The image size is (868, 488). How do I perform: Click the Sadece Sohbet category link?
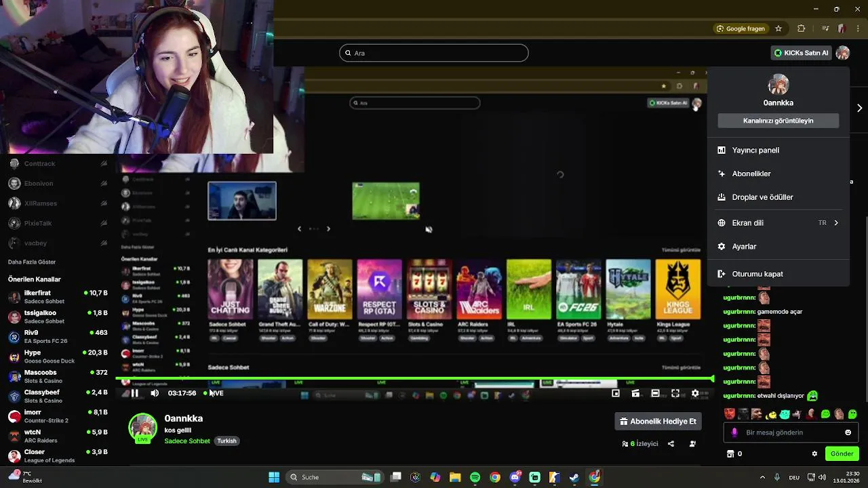(x=187, y=441)
